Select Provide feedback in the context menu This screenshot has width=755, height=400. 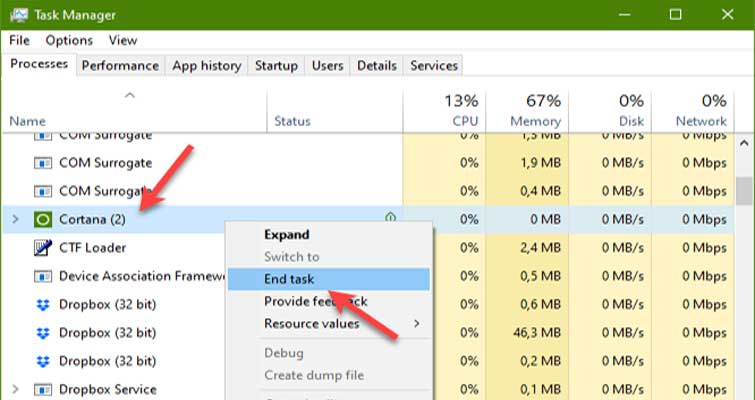tap(329, 301)
